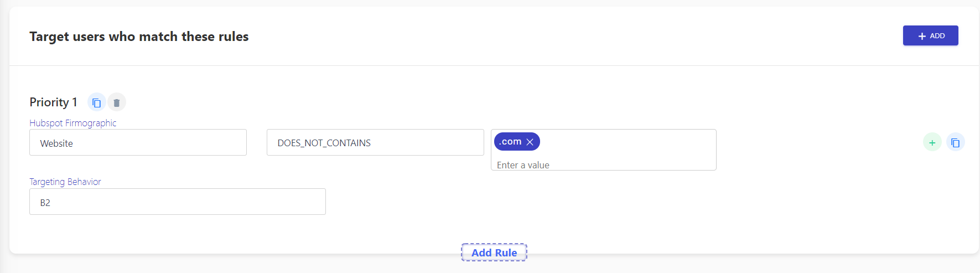Image resolution: width=980 pixels, height=273 pixels.
Task: Click the Priority 1 heading
Action: (x=53, y=102)
